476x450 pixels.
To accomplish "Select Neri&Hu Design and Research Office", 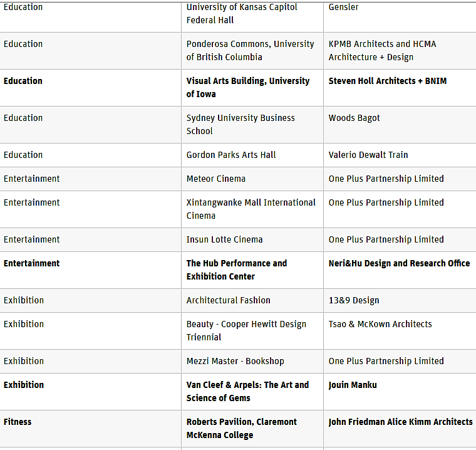I will tap(399, 263).
